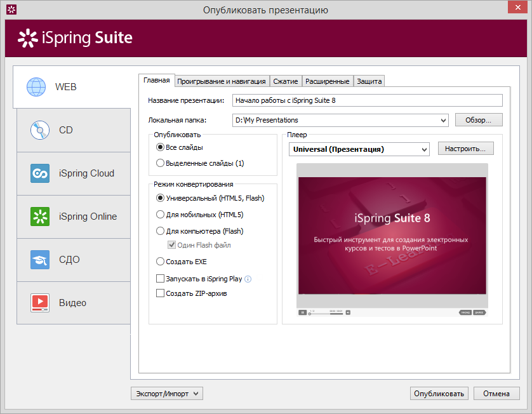Choose Для мобильных (HTML5) mode
This screenshot has height=414, width=532.
pyautogui.click(x=160, y=215)
